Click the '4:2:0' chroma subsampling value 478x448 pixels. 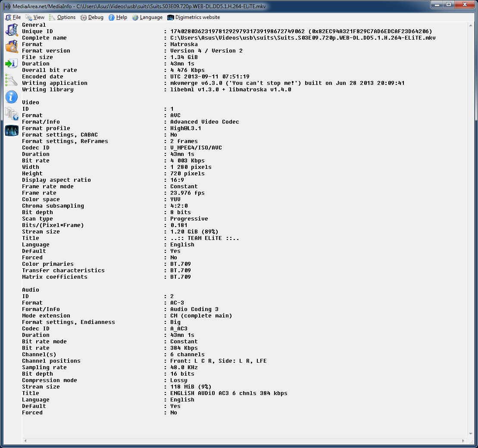[179, 206]
